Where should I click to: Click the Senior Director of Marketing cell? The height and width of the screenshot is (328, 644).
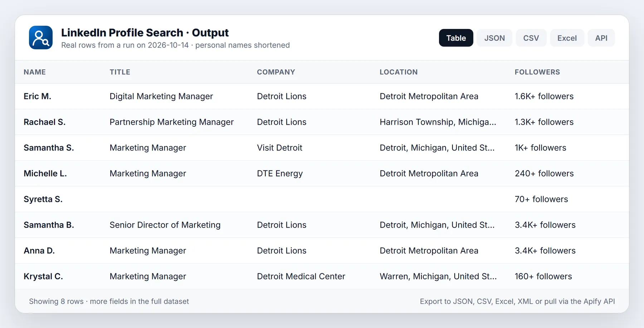pyautogui.click(x=165, y=225)
